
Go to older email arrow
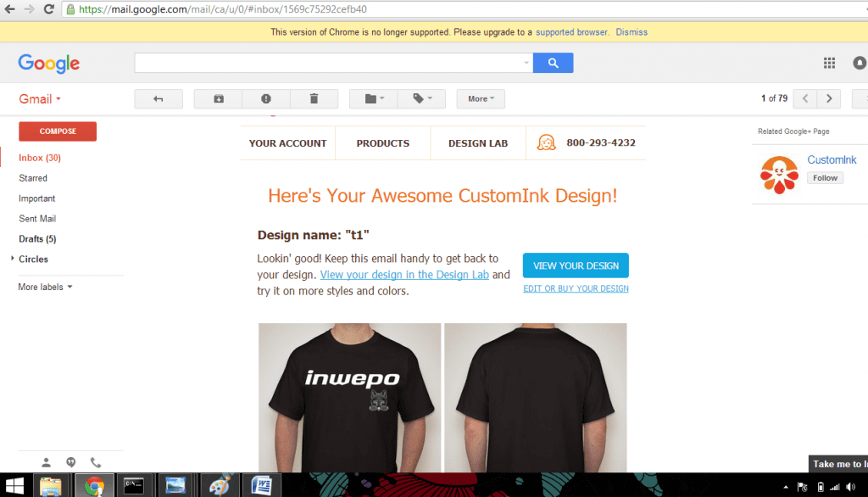point(829,98)
